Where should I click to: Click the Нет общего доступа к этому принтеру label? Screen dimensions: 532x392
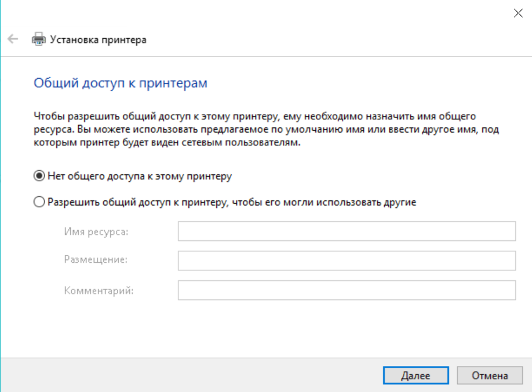(139, 176)
